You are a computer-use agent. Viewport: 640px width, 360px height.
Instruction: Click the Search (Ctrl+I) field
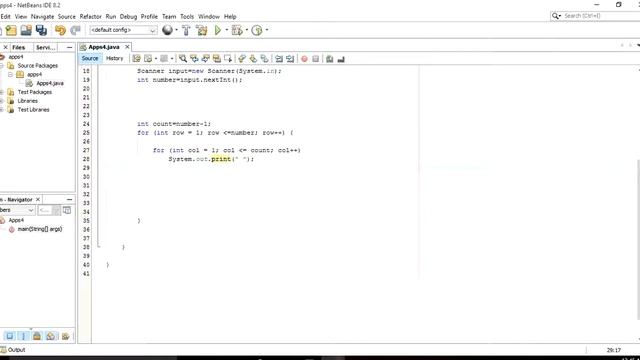(596, 16)
